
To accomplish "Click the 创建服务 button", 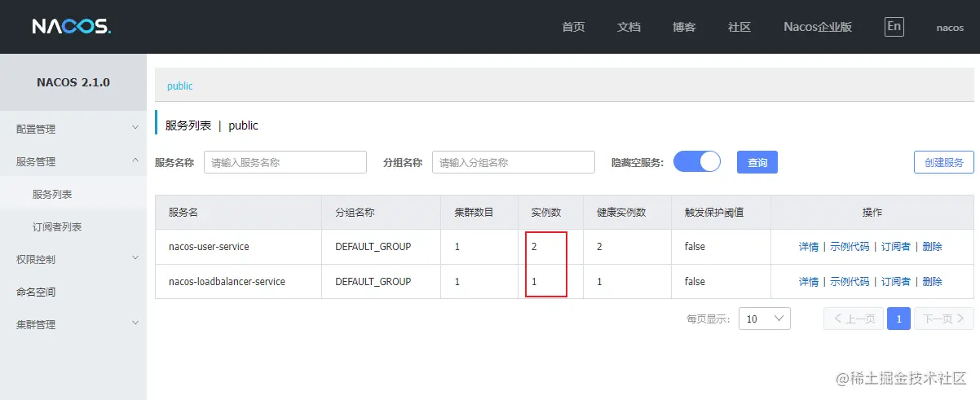I will coord(944,162).
